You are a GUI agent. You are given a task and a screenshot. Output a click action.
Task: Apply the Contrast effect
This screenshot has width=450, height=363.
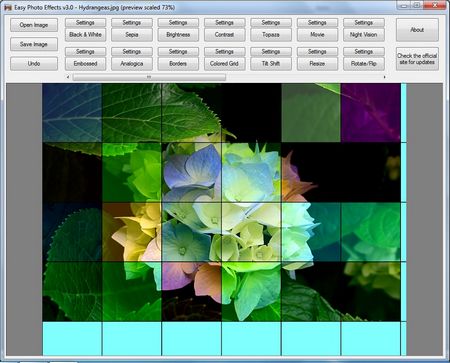tap(224, 35)
